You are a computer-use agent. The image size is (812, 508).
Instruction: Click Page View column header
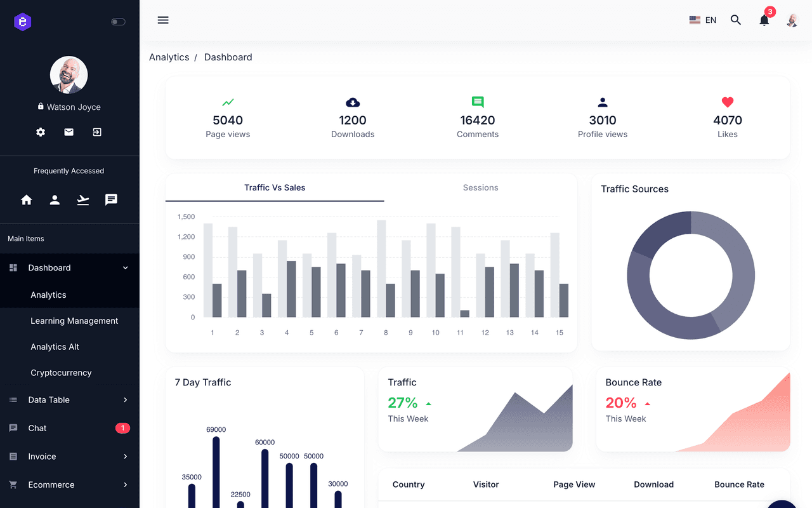click(574, 485)
